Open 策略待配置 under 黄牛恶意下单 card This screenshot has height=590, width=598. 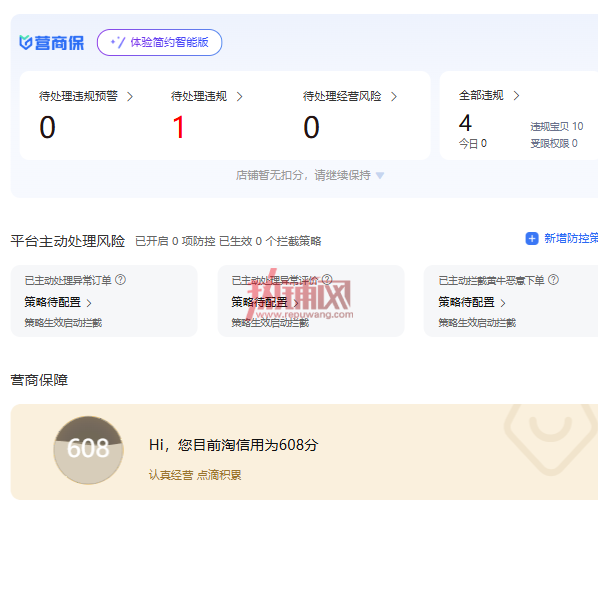click(472, 302)
